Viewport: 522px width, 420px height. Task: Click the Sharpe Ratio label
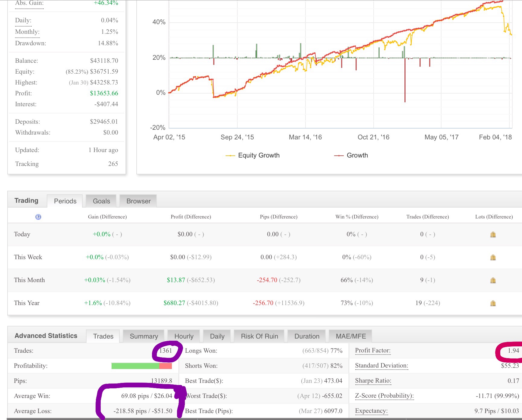coord(373,380)
